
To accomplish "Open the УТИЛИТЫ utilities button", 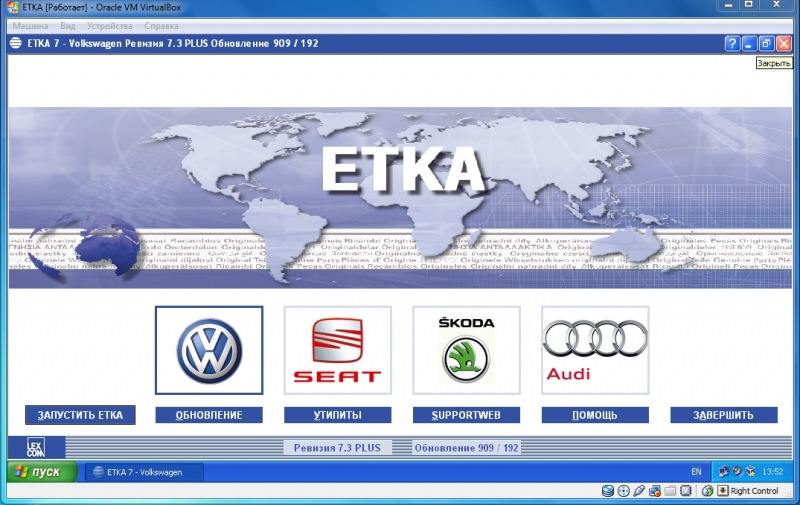I will [x=338, y=415].
